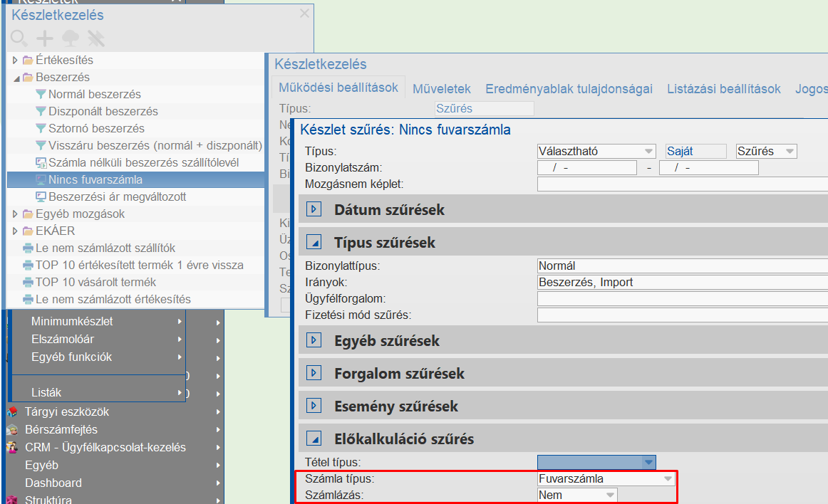The height and width of the screenshot is (504, 828).
Task: Click the funnel icon of Sztornó beszerzés
Action: [41, 128]
